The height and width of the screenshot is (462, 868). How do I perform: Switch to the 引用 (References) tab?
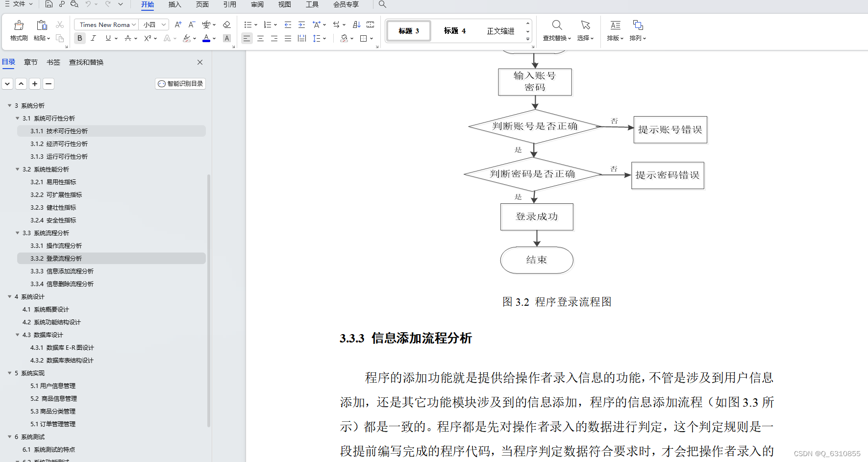(x=230, y=4)
